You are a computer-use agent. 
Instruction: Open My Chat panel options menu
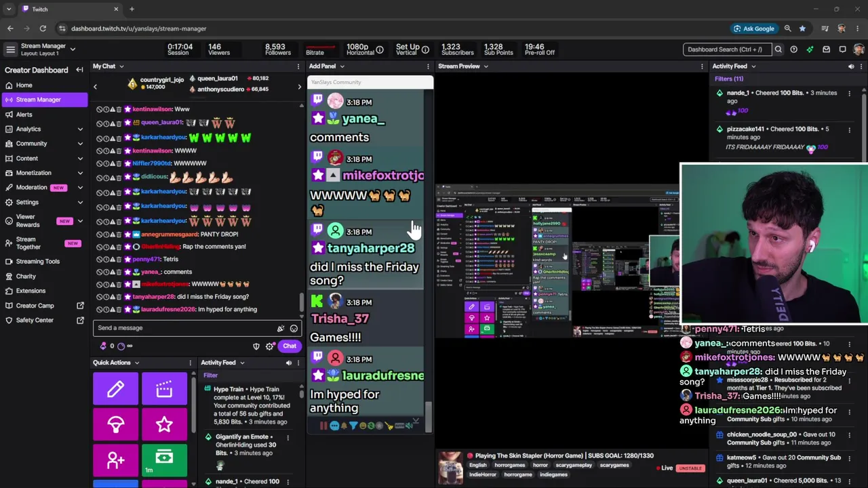point(298,66)
